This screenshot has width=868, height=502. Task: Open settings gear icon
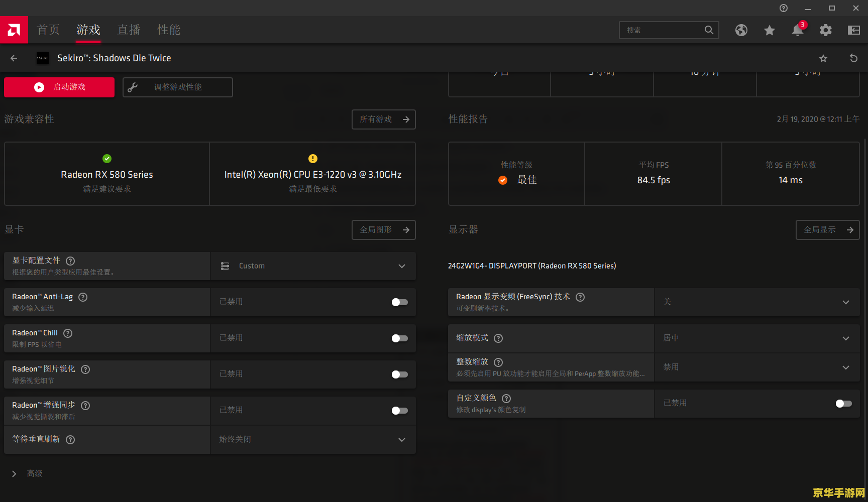tap(826, 30)
